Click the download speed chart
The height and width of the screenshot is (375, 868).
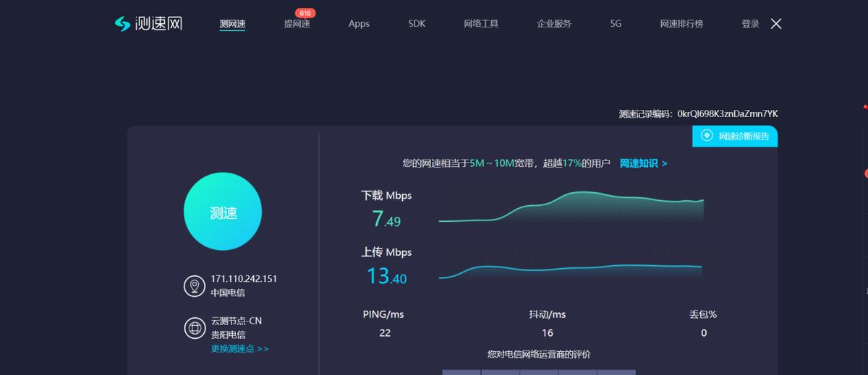click(x=571, y=207)
